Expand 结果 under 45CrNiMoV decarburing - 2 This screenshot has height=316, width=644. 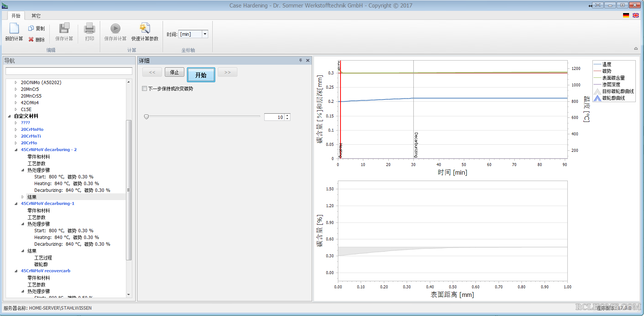click(x=22, y=197)
